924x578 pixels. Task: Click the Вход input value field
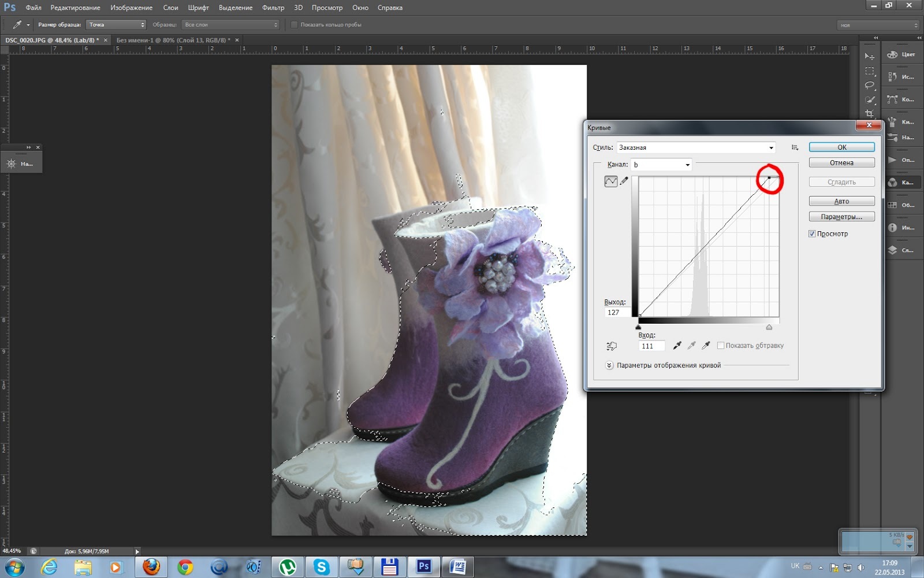point(652,346)
